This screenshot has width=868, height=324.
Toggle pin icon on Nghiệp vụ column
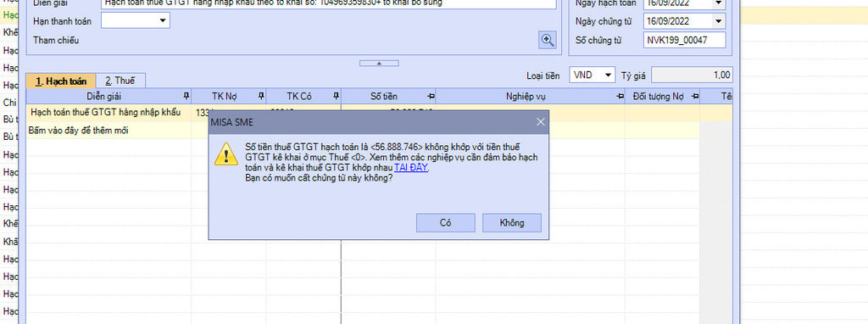(620, 97)
